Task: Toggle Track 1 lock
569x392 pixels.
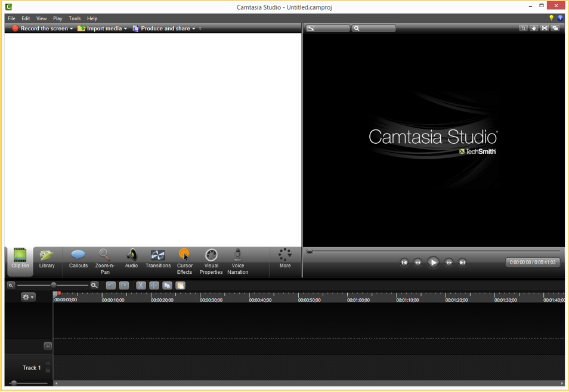Action: (x=48, y=370)
